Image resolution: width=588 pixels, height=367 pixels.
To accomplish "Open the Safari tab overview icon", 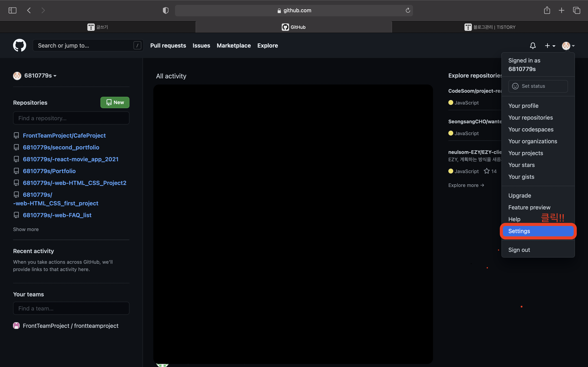I will 576,10.
